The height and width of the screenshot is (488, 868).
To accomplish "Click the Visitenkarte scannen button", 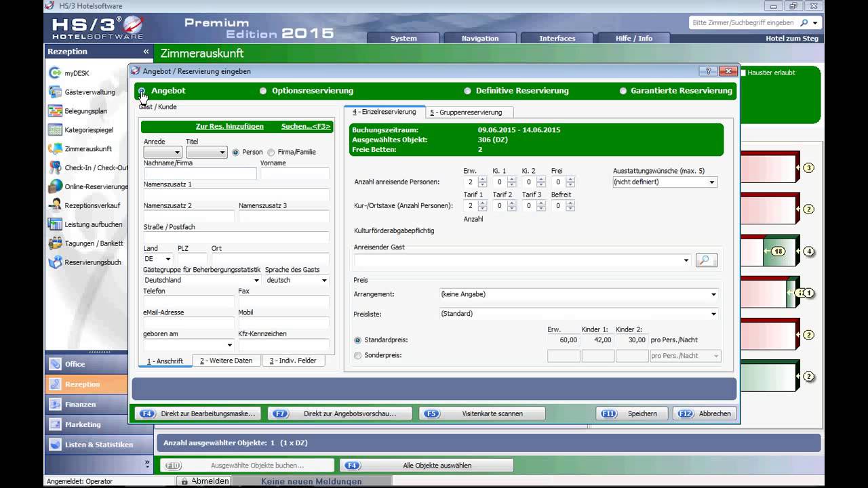I will point(482,413).
